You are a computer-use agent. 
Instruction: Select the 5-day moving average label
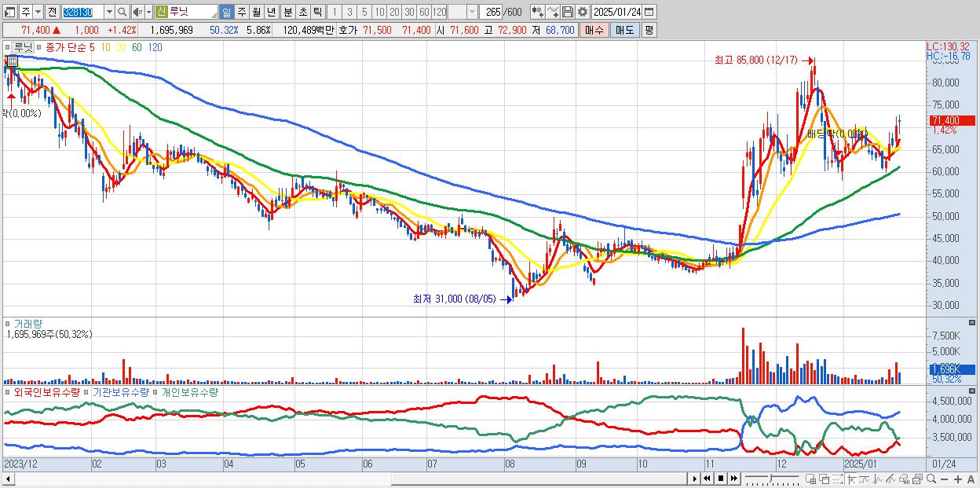tap(93, 47)
